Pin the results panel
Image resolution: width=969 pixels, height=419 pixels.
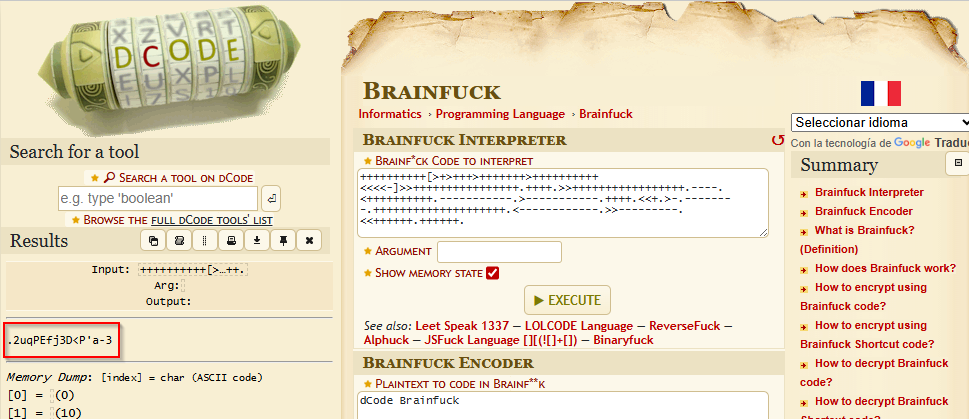[x=283, y=241]
